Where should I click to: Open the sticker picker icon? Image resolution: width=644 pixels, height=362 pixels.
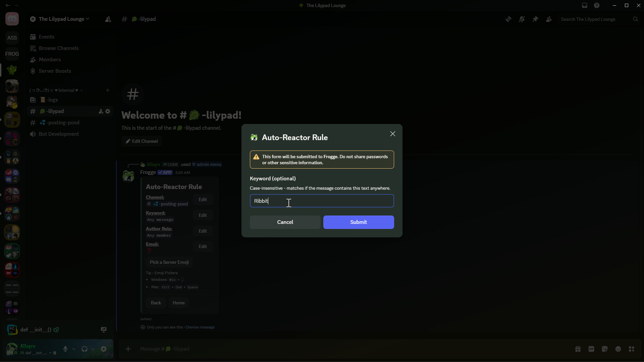(x=605, y=349)
